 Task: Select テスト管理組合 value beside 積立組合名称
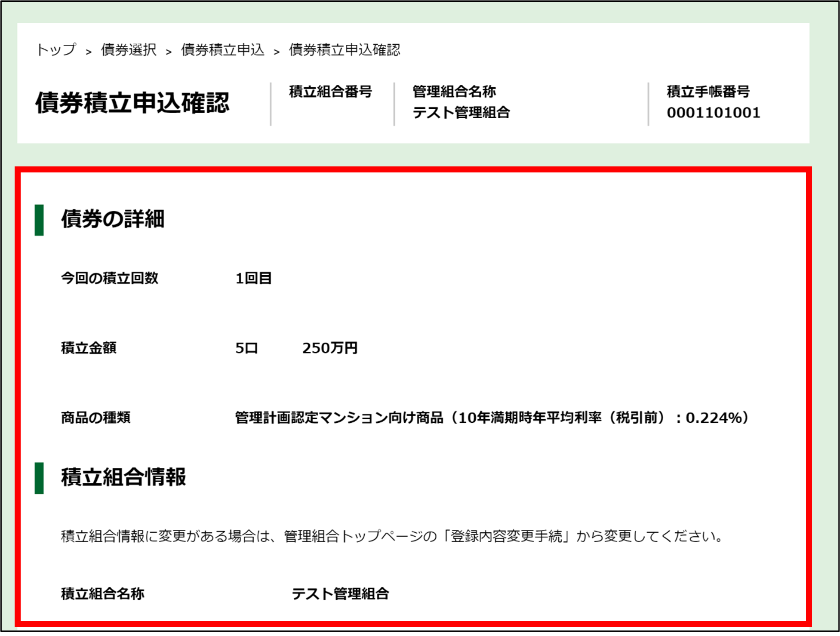click(340, 594)
